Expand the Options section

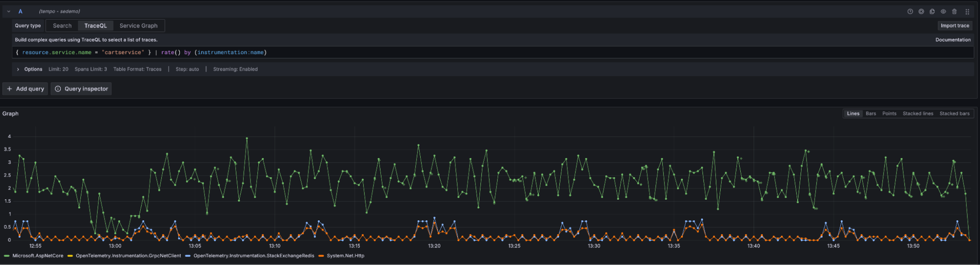click(18, 69)
